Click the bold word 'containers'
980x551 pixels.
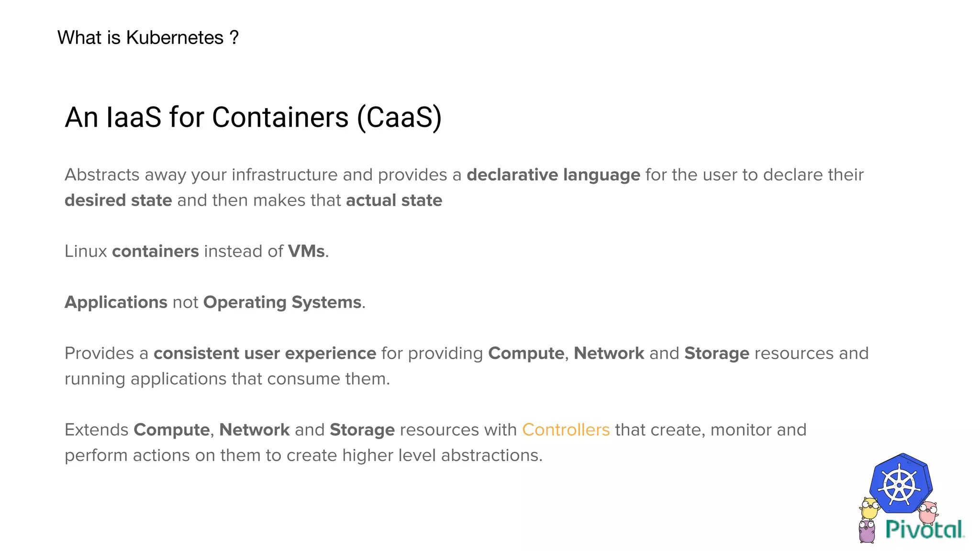[x=156, y=251]
